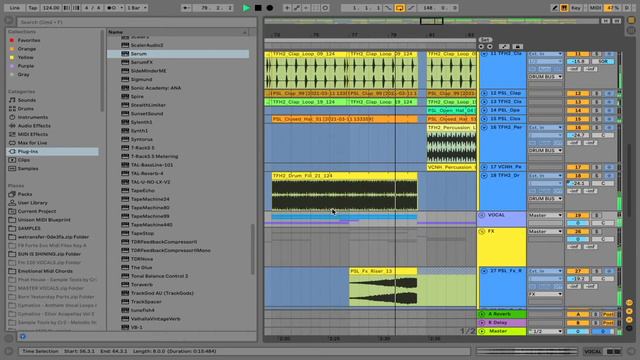Viewport: 640px width, 360px height.
Task: Click the Set locator button
Action: [x=485, y=40]
